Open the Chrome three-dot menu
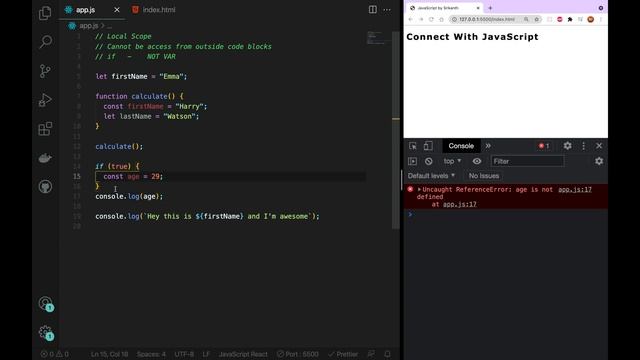 point(601,19)
